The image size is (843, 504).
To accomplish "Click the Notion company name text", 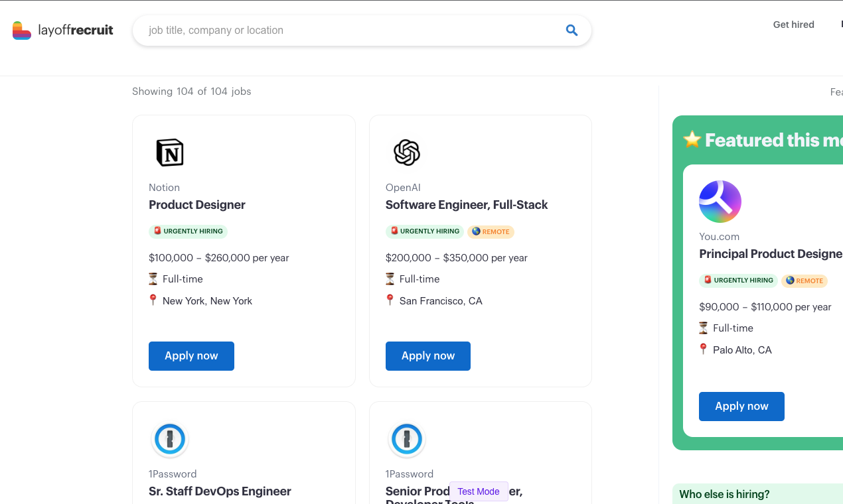I will click(x=164, y=188).
